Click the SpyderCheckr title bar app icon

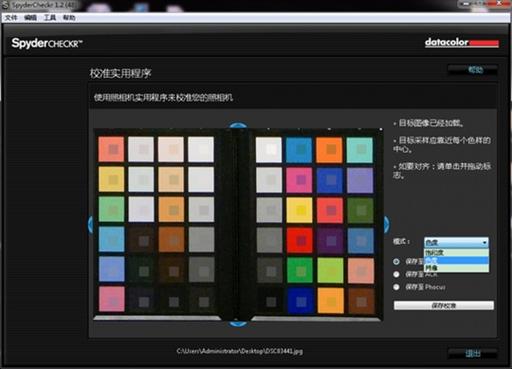point(6,5)
